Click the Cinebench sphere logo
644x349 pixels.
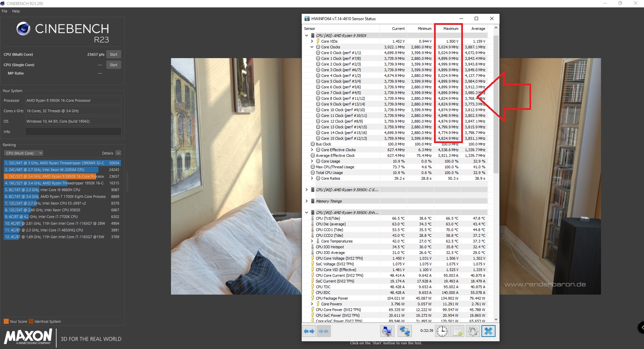24,29
